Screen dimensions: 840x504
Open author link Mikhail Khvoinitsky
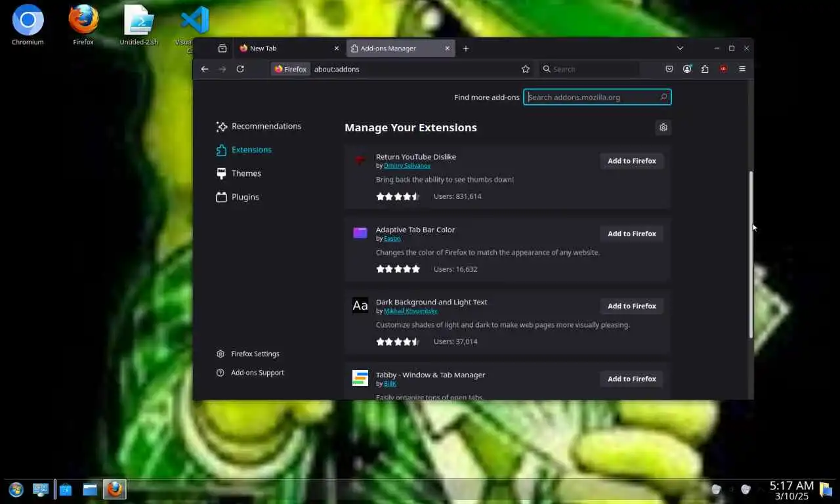410,311
